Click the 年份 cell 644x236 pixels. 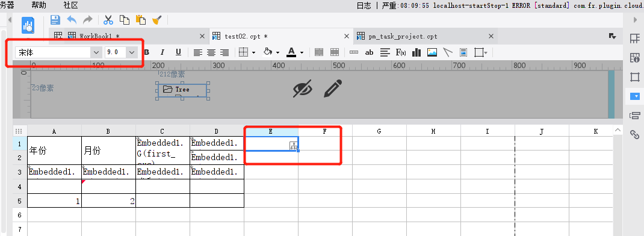(54, 151)
